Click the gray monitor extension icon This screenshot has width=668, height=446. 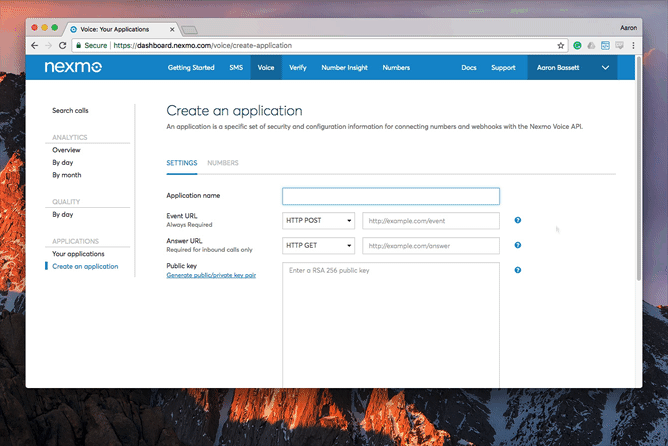tap(619, 46)
